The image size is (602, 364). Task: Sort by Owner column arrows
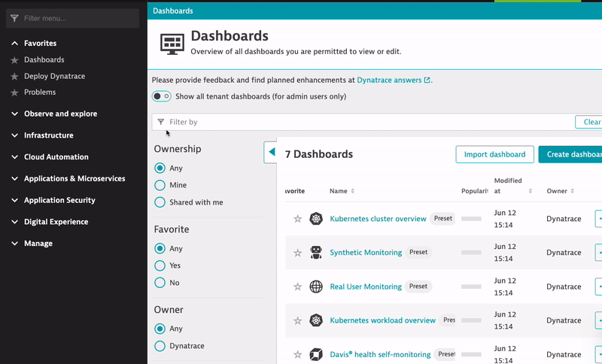pyautogui.click(x=572, y=191)
